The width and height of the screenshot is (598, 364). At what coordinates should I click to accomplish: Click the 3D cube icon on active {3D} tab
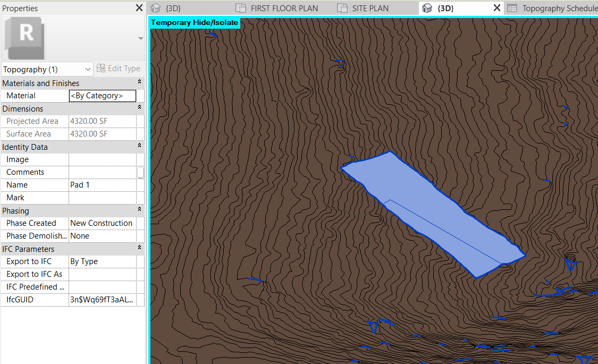pos(427,8)
